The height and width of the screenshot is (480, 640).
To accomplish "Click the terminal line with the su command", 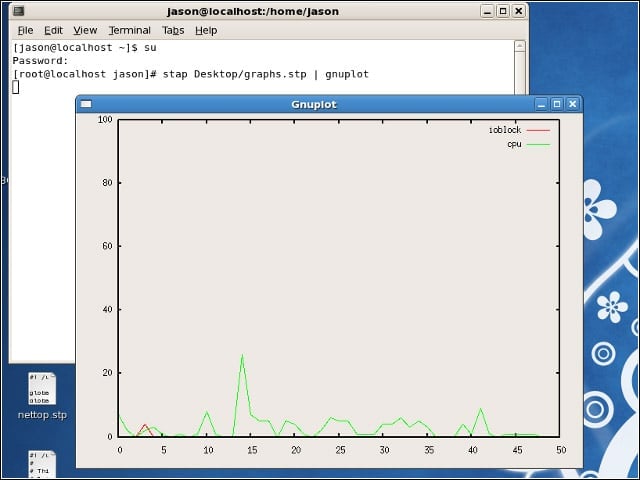I will tap(84, 48).
